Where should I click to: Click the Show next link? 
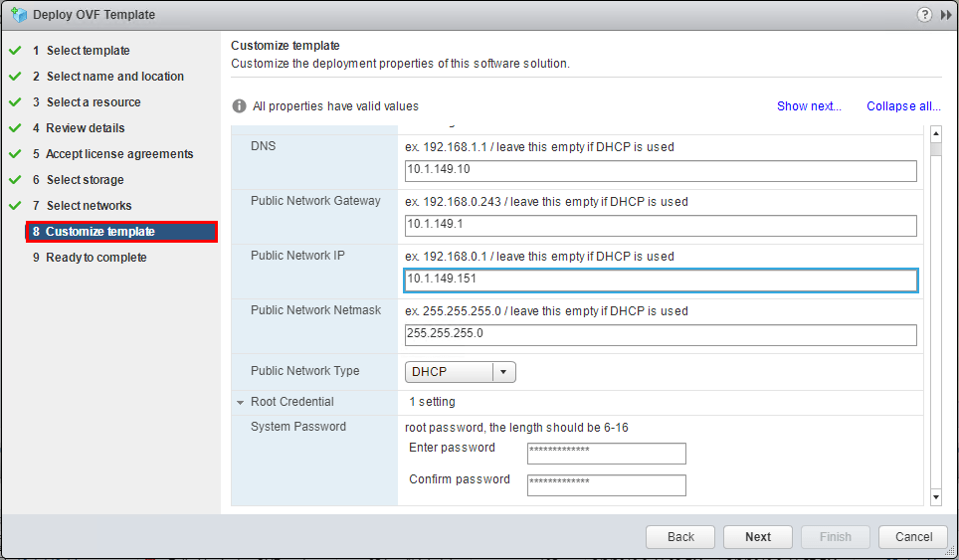[x=809, y=106]
